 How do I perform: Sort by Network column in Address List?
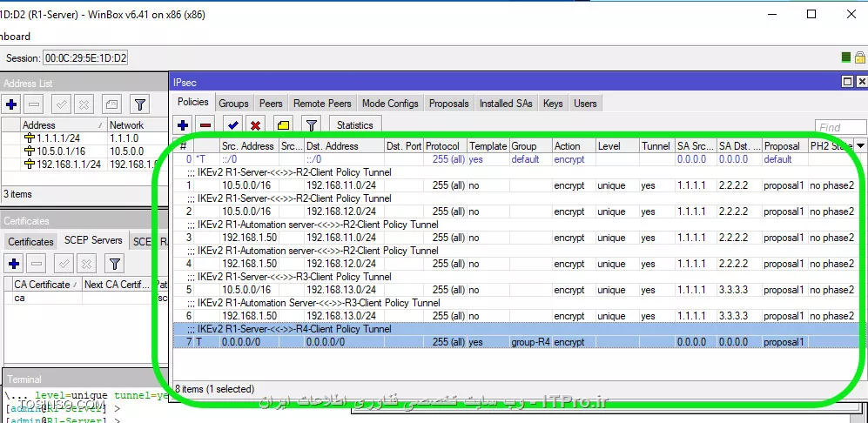click(138, 125)
